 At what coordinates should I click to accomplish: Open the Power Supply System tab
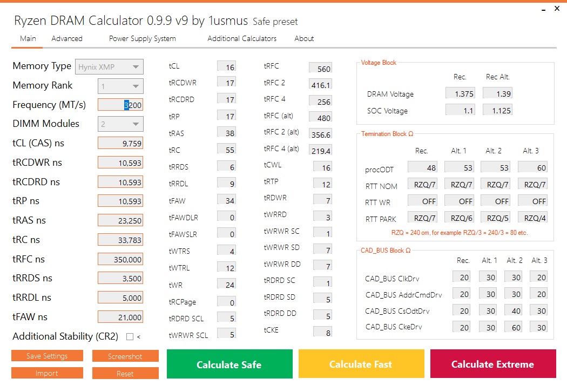(143, 38)
